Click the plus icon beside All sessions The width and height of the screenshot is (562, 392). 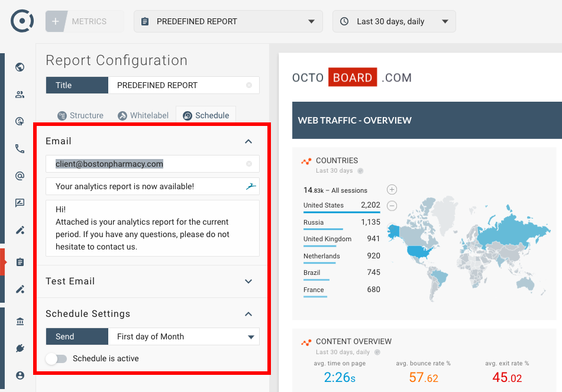[392, 190]
